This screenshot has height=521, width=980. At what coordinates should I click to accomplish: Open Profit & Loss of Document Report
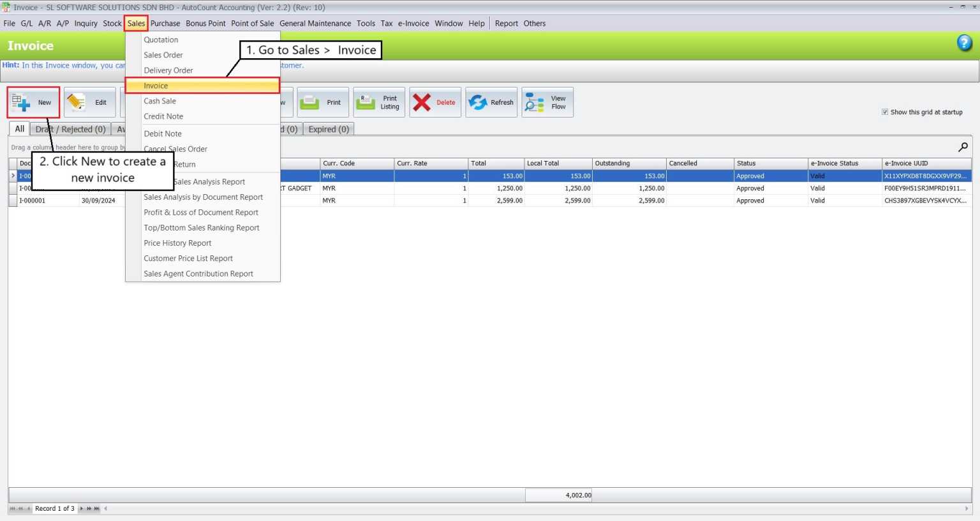click(x=203, y=213)
